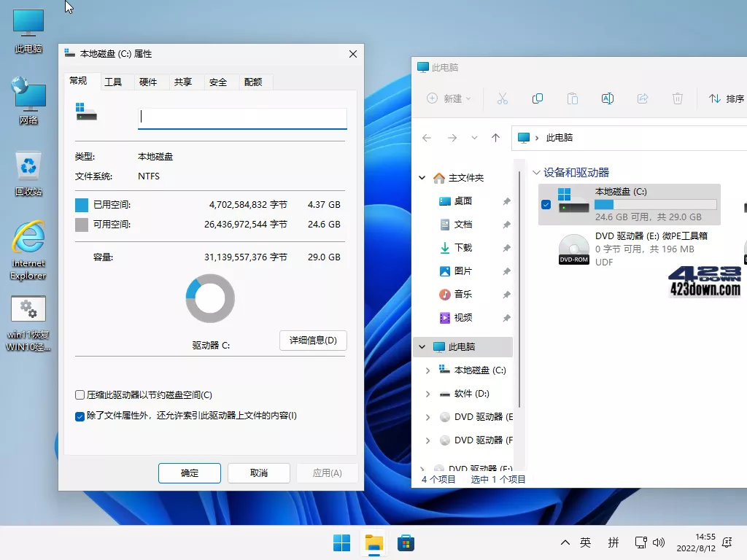Uncheck 压缩此驱动器以节约磁盘空间 checkbox

coord(80,394)
